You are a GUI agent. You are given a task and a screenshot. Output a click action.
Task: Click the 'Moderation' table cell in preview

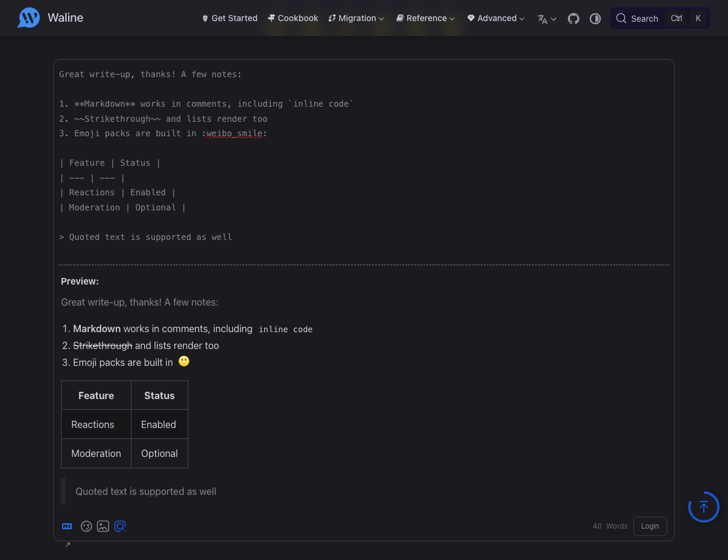click(96, 453)
